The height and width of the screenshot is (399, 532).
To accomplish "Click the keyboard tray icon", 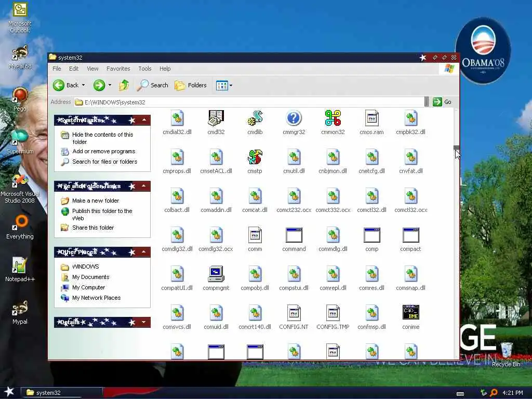I will (460, 394).
